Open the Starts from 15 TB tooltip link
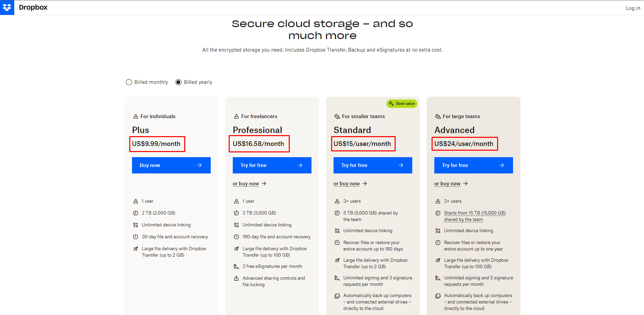This screenshot has width=644, height=315. coord(475,216)
